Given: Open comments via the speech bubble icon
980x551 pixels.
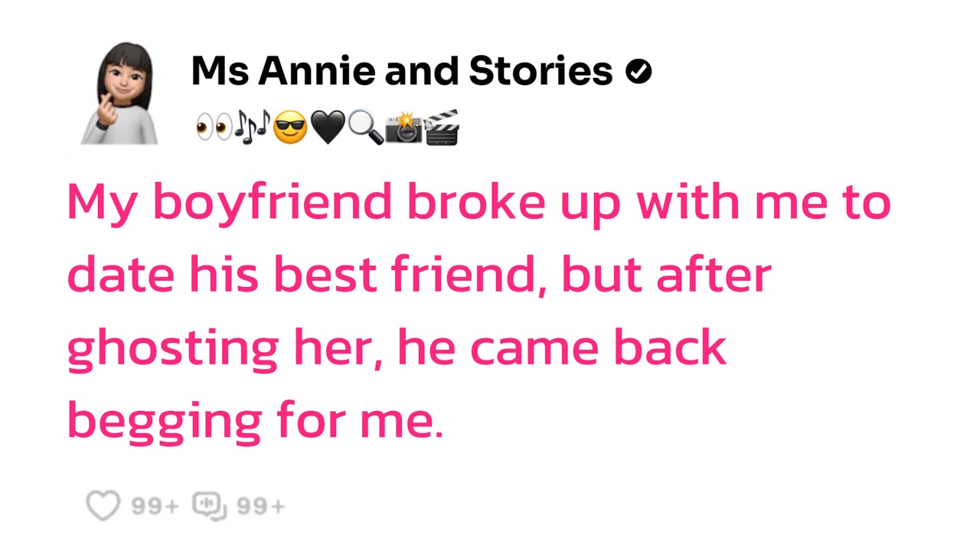Looking at the screenshot, I should point(209,505).
